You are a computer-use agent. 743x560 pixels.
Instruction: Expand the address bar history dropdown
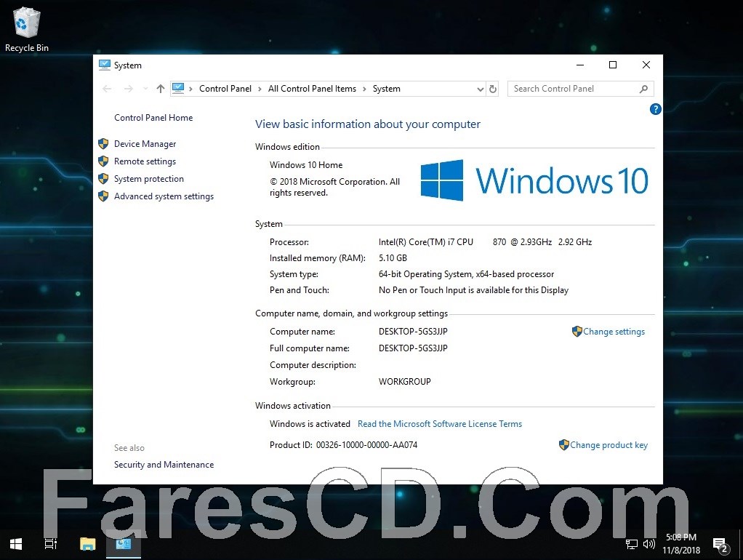click(x=480, y=89)
